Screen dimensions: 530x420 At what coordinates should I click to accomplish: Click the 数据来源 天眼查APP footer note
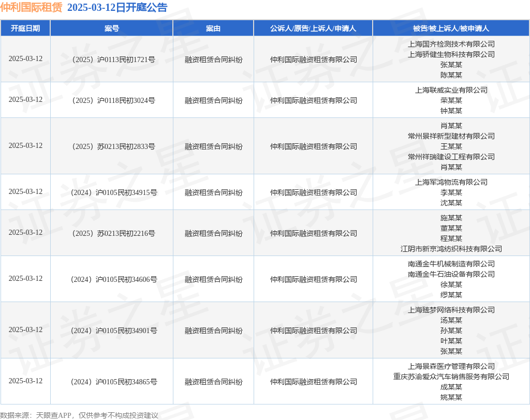point(79,415)
